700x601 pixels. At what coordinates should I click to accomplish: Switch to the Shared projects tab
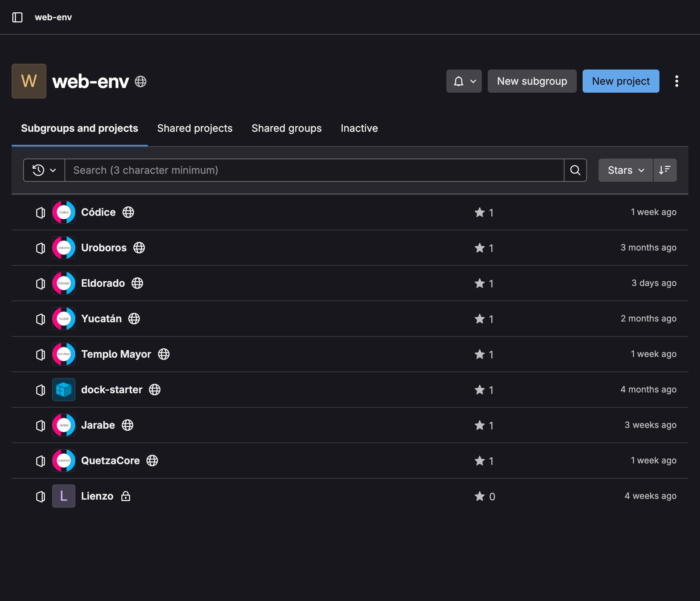(195, 128)
